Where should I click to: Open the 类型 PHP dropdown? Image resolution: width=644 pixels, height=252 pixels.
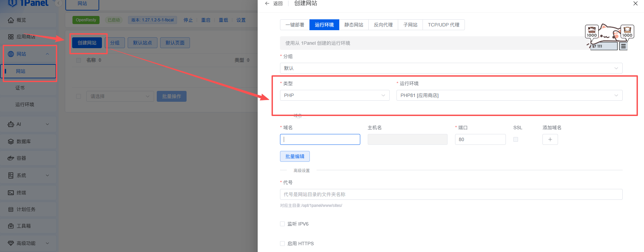coord(335,95)
